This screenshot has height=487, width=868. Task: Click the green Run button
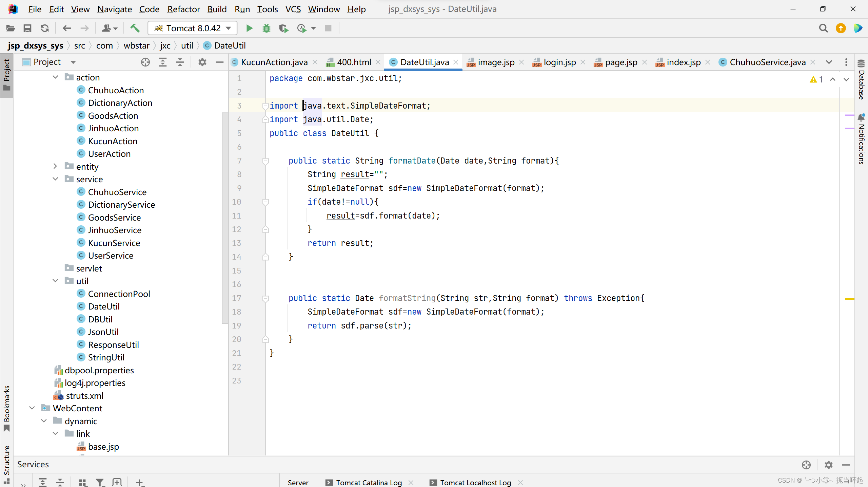[x=249, y=28]
